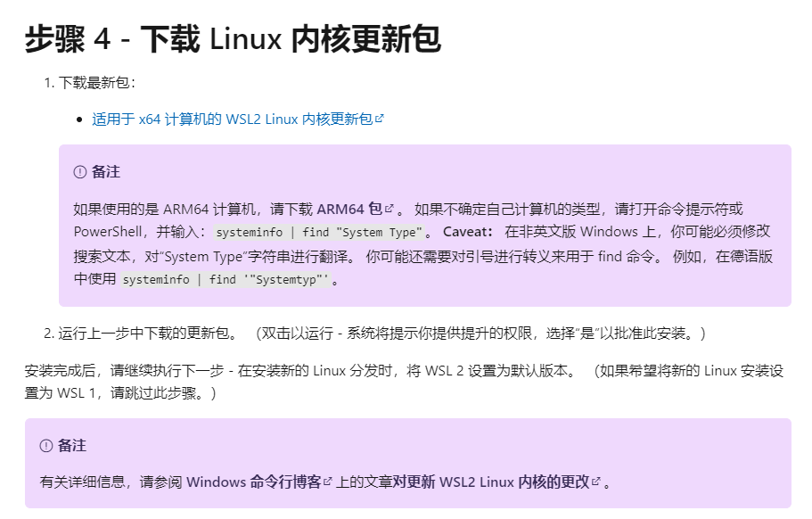Click info icon in the first 备注 box
Screen dimensions: 812x519
pos(80,171)
